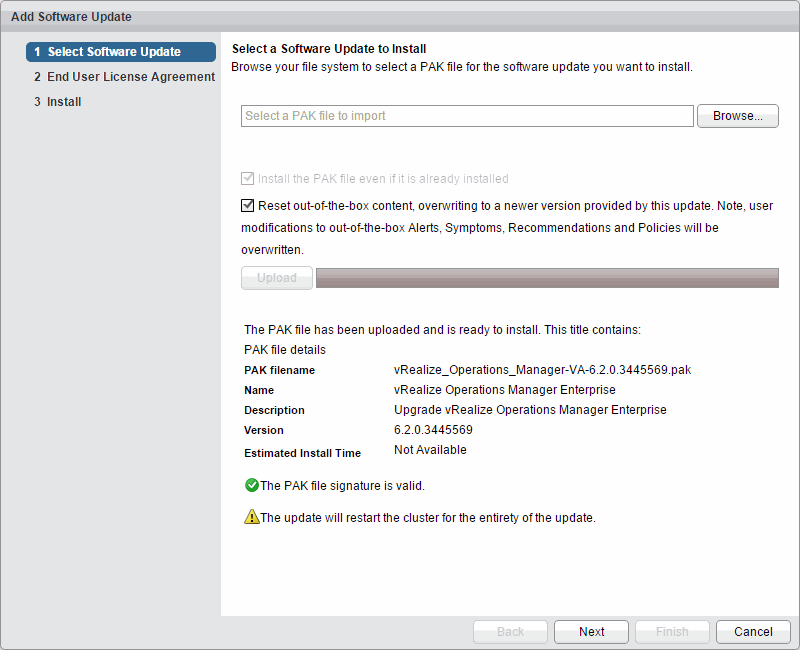Image resolution: width=800 pixels, height=650 pixels.
Task: Open the Install step in wizard
Action: [x=64, y=102]
